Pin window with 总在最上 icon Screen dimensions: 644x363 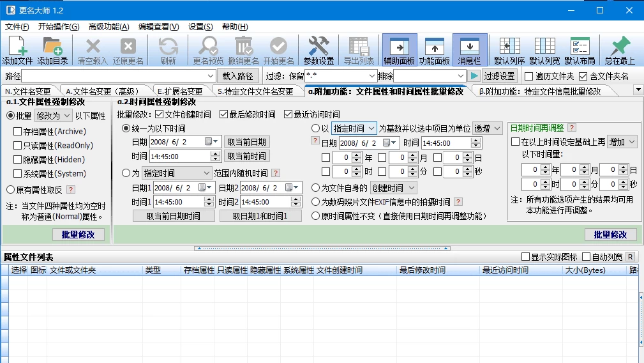[x=619, y=46]
